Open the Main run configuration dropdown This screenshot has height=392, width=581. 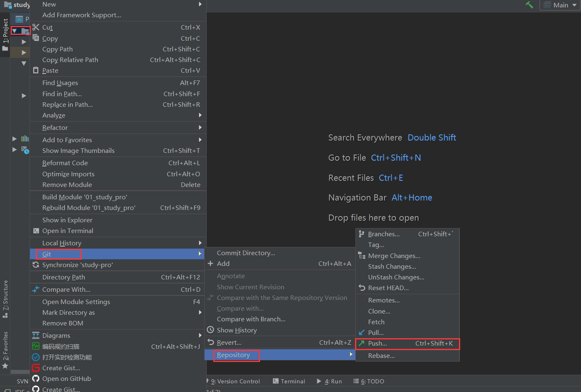[560, 5]
